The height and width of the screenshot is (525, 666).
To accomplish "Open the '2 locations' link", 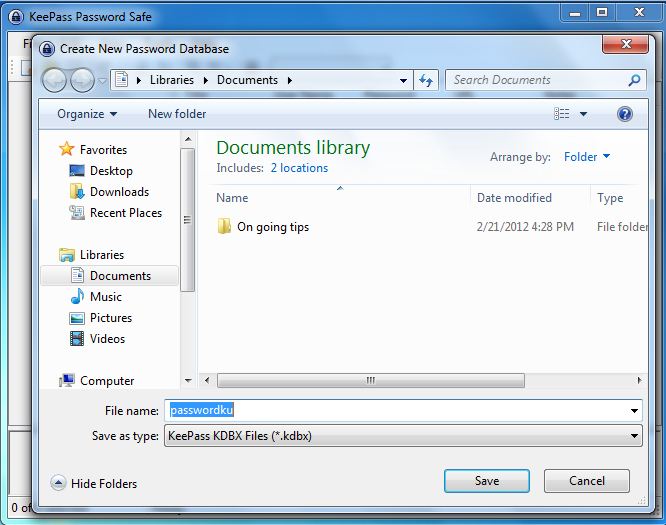I will tap(299, 168).
